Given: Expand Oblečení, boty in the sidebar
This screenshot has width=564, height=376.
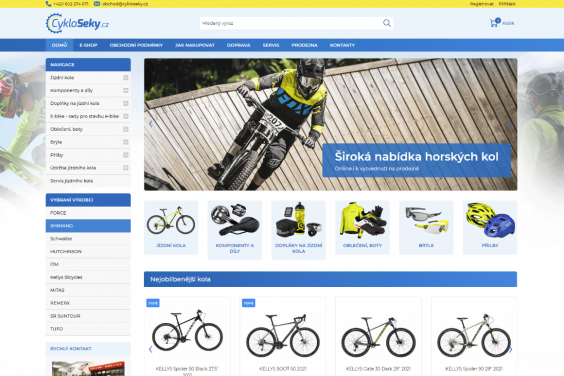Looking at the screenshot, I should point(126,129).
